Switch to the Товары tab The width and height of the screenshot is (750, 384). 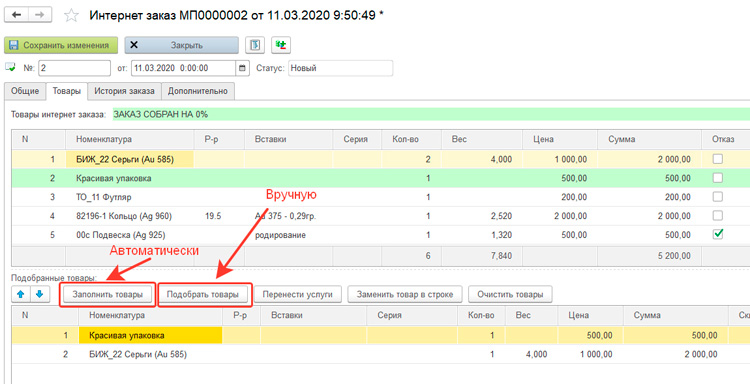point(67,91)
